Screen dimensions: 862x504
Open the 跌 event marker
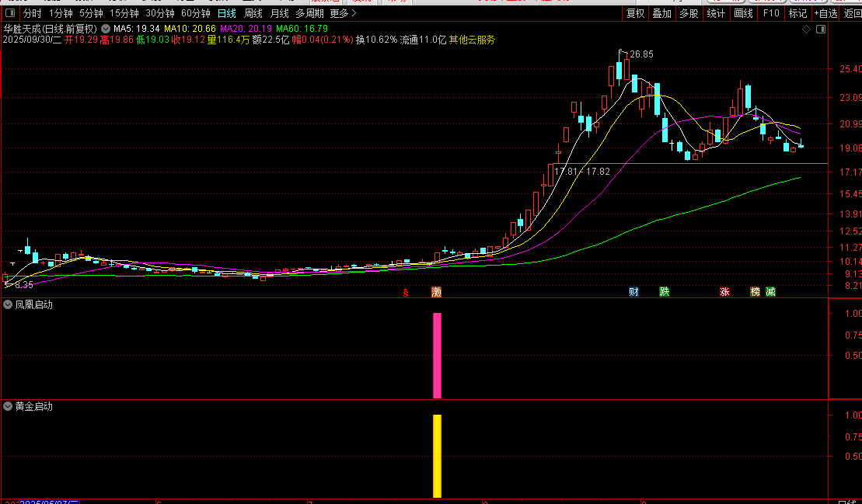[x=664, y=291]
